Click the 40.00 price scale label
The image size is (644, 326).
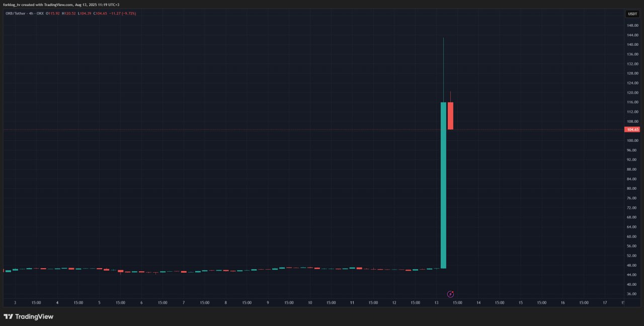tap(632, 284)
